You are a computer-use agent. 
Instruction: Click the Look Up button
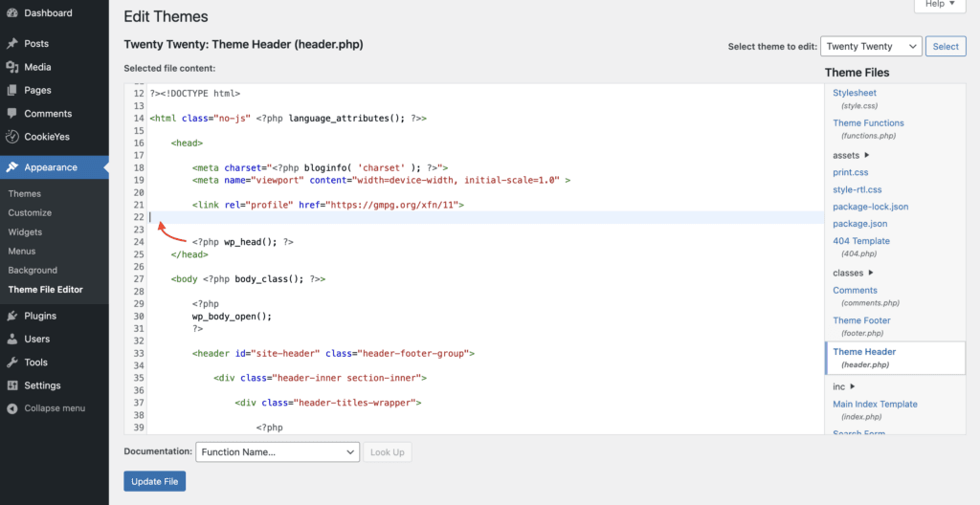click(x=388, y=451)
